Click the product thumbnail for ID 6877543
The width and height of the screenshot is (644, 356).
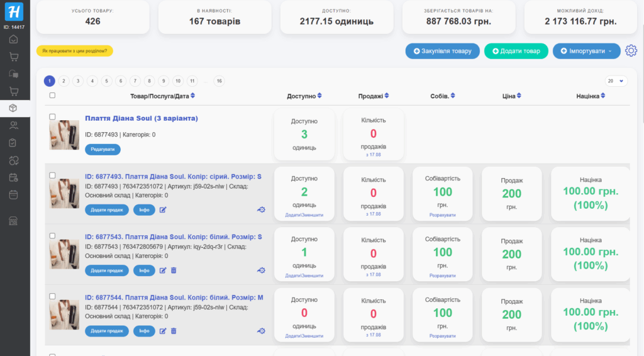(64, 254)
